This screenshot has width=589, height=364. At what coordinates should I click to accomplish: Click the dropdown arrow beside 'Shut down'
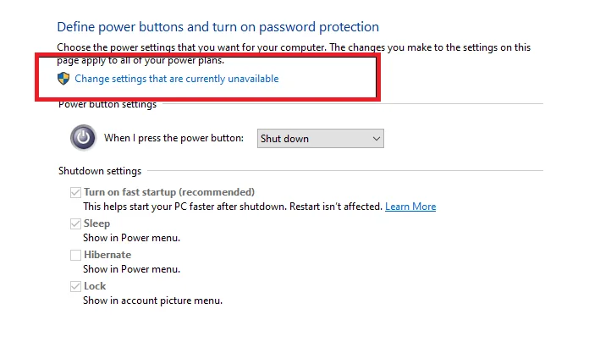click(377, 138)
